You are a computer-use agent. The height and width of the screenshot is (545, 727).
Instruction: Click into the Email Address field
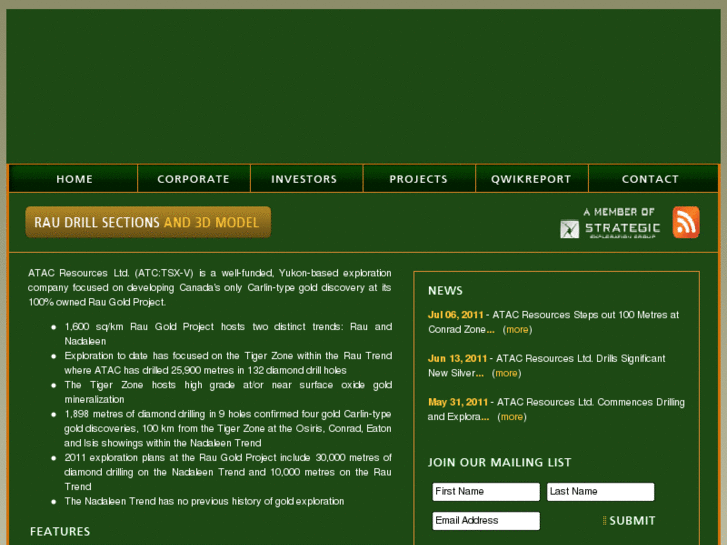(x=486, y=521)
